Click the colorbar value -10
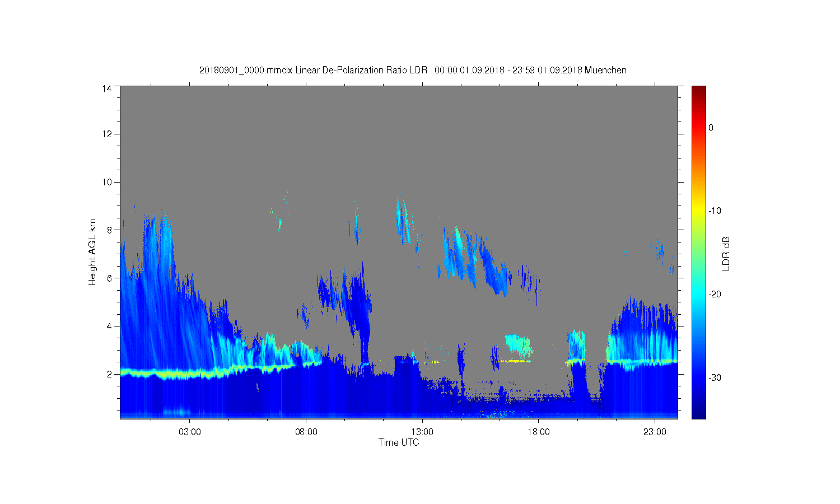Image resolution: width=840 pixels, height=504 pixels. pos(715,211)
